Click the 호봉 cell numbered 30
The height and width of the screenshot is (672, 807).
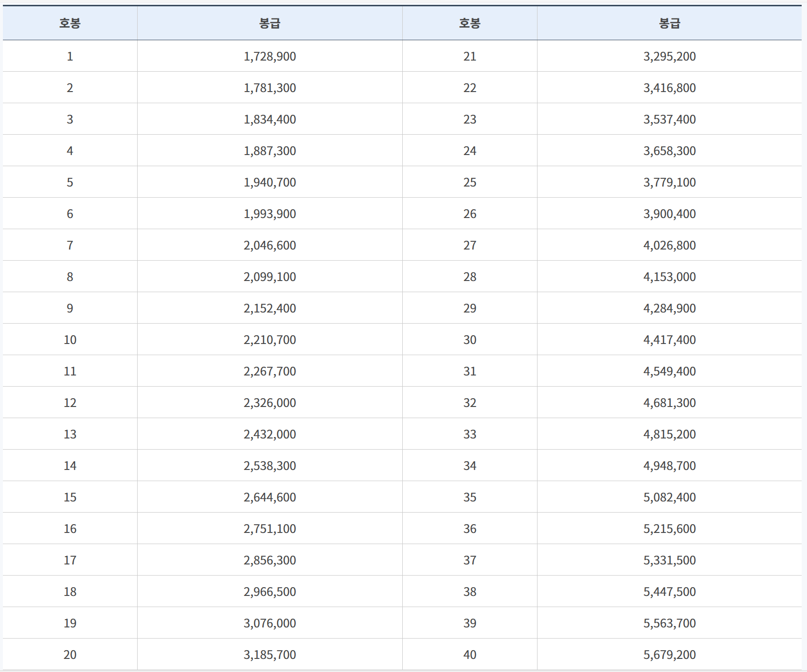(470, 340)
